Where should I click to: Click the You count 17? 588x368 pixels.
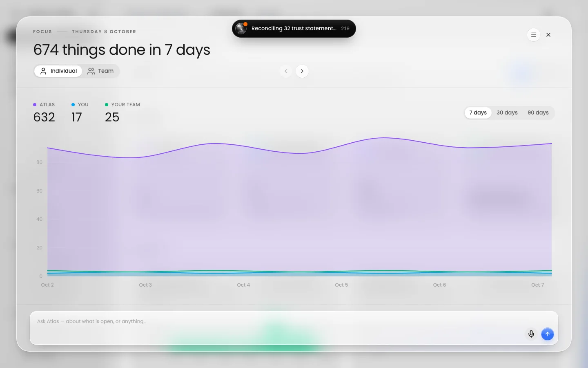(x=77, y=117)
